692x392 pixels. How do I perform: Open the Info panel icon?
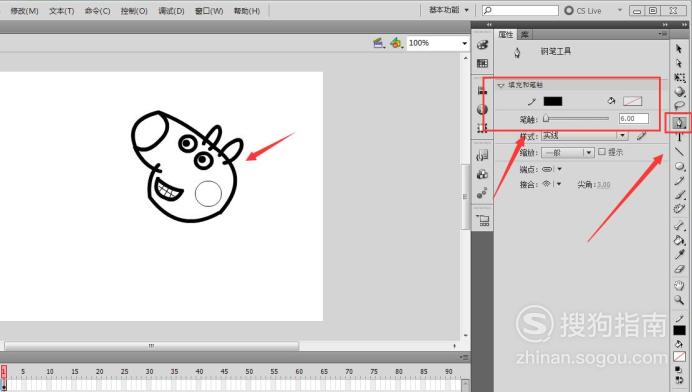tap(482, 109)
